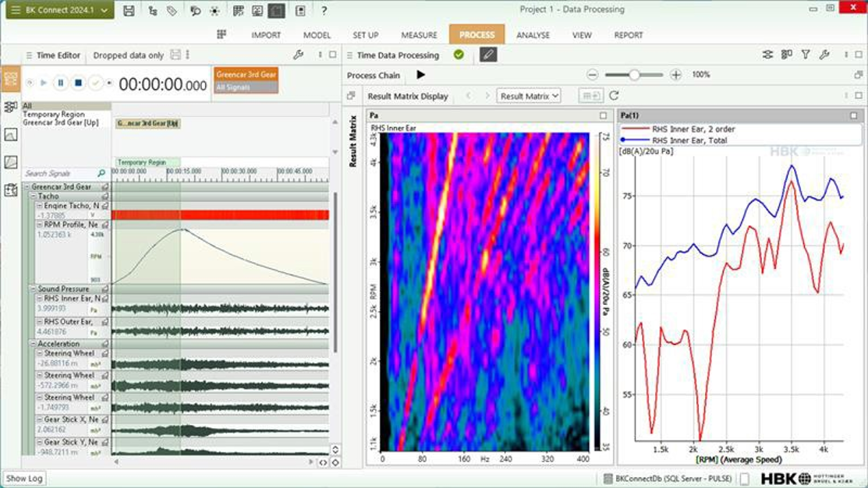Switch to the ANALYSE tab

pyautogui.click(x=533, y=35)
